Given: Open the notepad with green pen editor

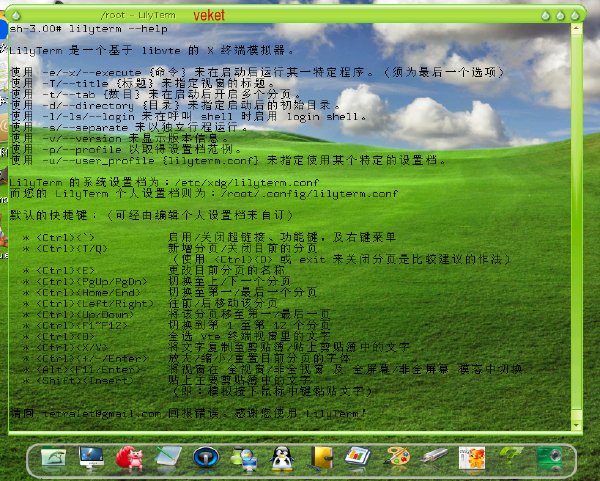Looking at the screenshot, I should pos(168,457).
